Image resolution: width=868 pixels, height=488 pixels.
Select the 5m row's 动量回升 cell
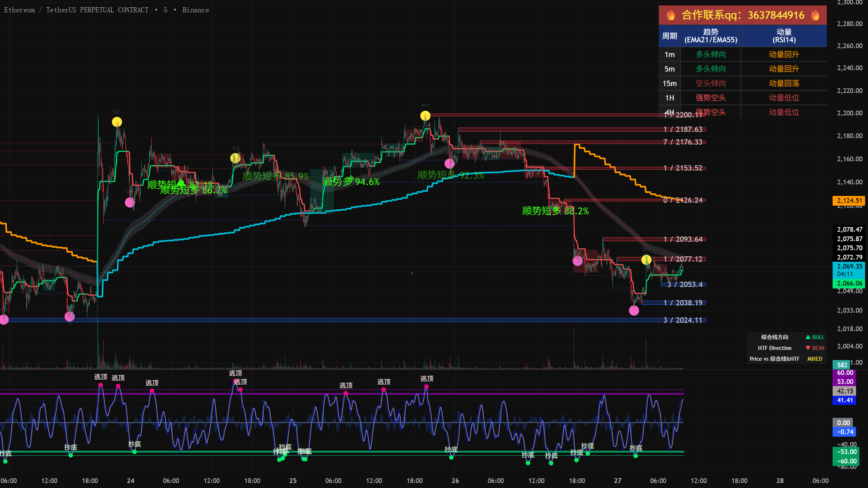click(784, 69)
